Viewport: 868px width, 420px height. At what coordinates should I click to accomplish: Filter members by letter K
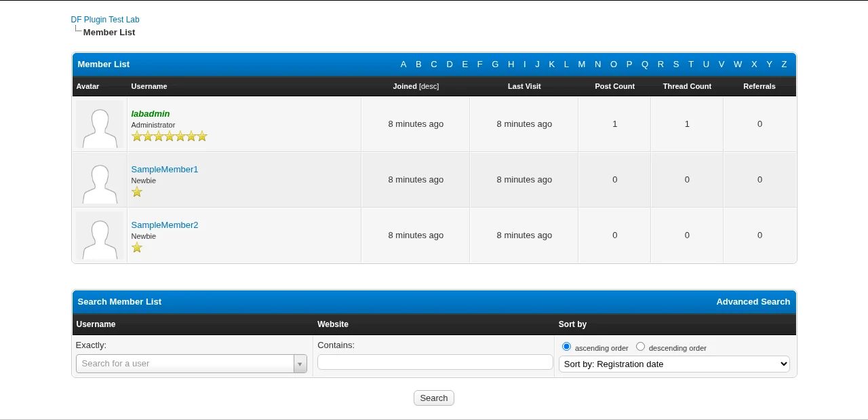point(551,64)
